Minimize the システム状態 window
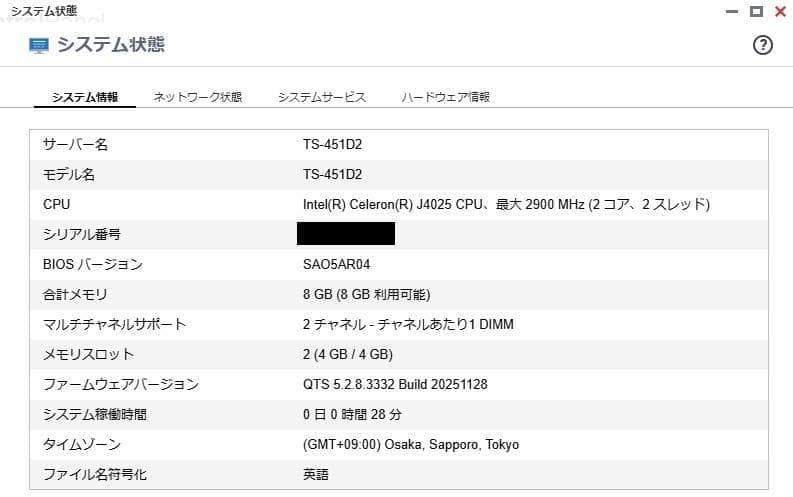 [x=735, y=11]
